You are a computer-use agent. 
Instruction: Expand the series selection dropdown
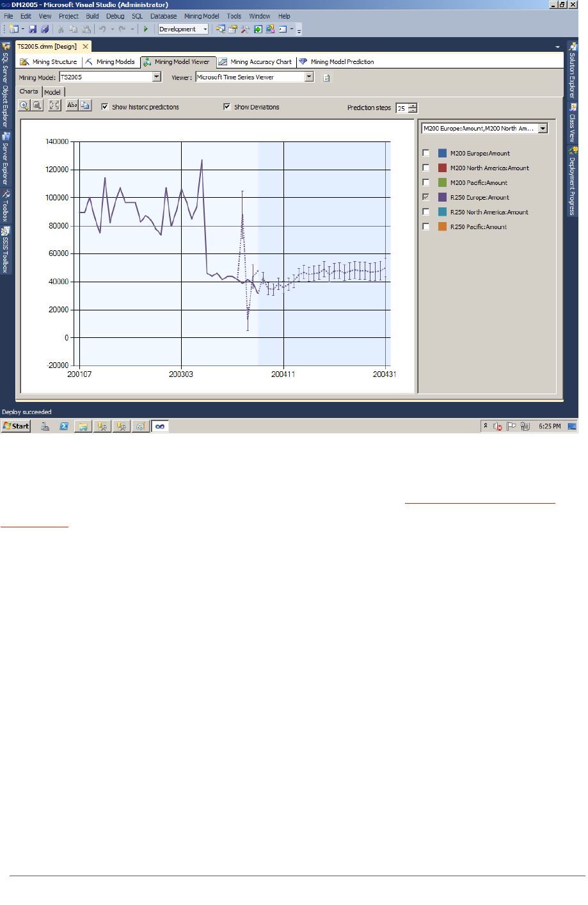[x=543, y=128]
